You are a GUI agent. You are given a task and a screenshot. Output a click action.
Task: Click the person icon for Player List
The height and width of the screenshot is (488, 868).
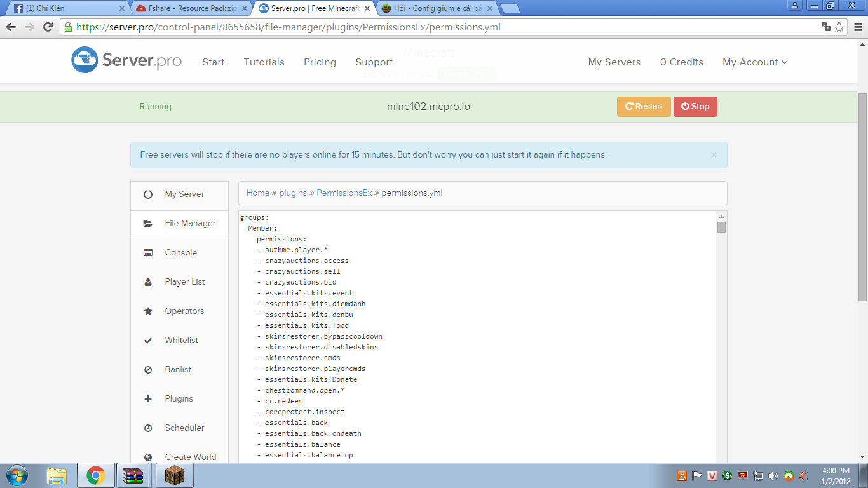click(x=148, y=282)
